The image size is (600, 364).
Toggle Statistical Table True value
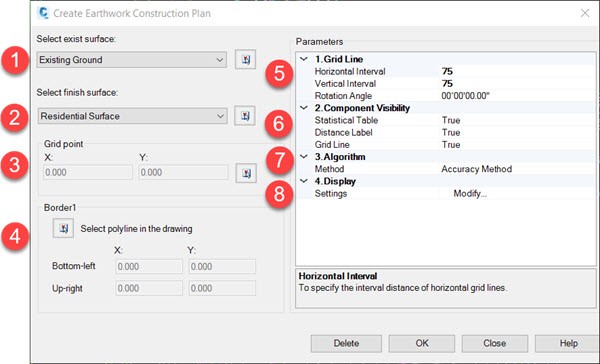[451, 120]
